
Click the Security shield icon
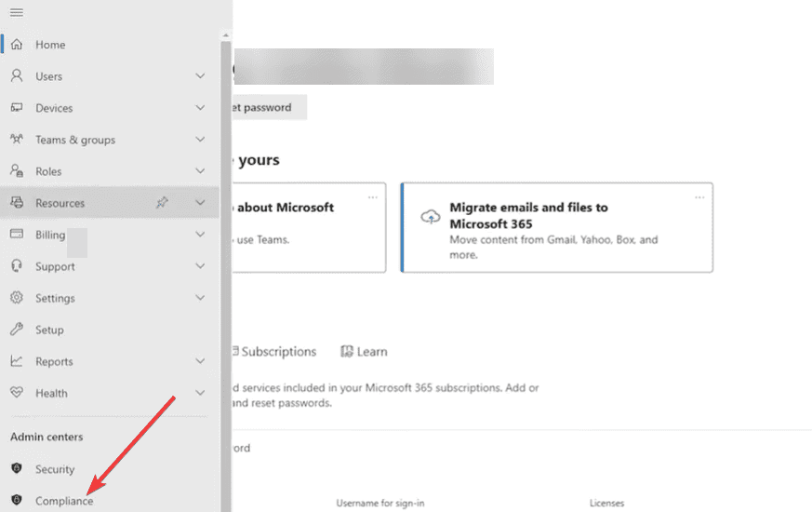point(17,468)
